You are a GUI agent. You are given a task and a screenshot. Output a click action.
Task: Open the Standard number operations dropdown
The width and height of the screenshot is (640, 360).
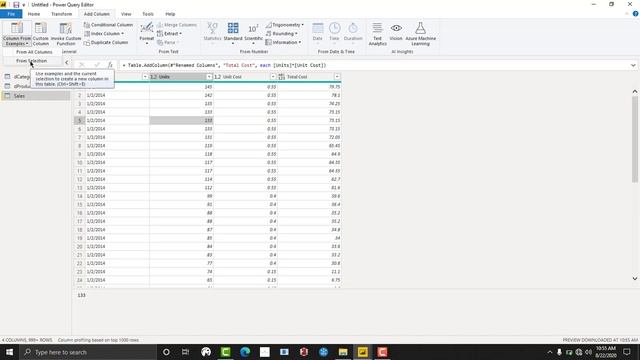tap(233, 33)
